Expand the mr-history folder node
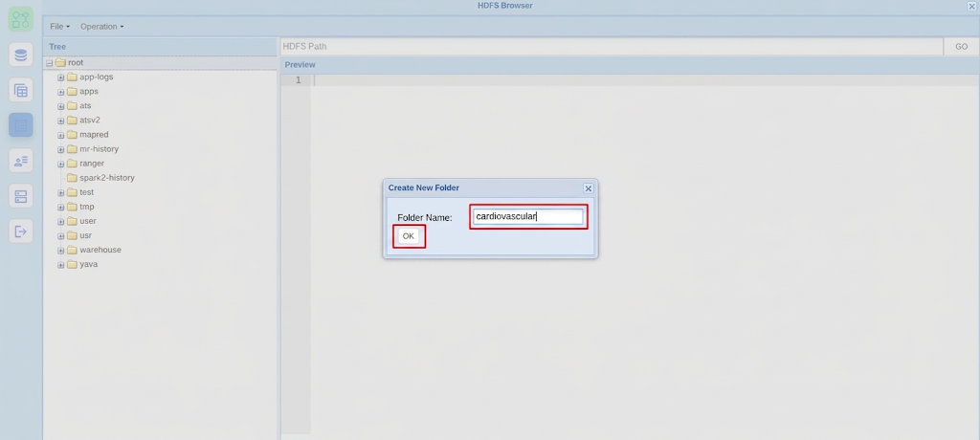The image size is (980, 440). click(x=60, y=149)
